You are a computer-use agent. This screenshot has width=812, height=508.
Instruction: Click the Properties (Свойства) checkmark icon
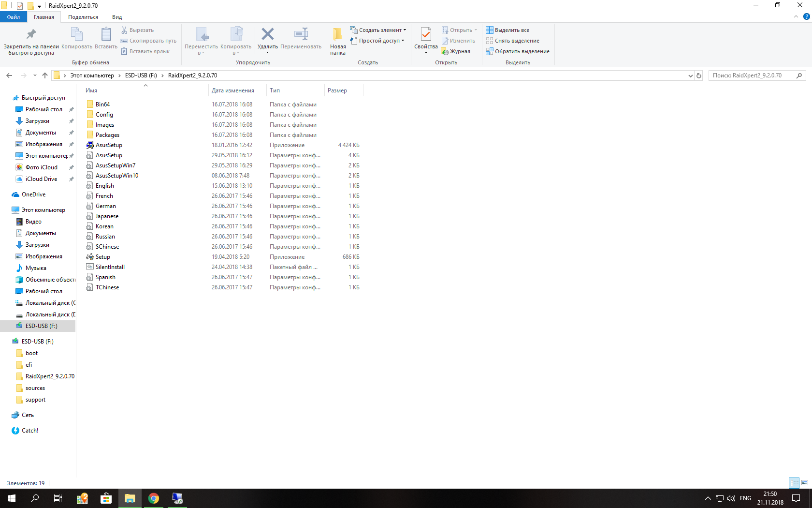click(426, 34)
